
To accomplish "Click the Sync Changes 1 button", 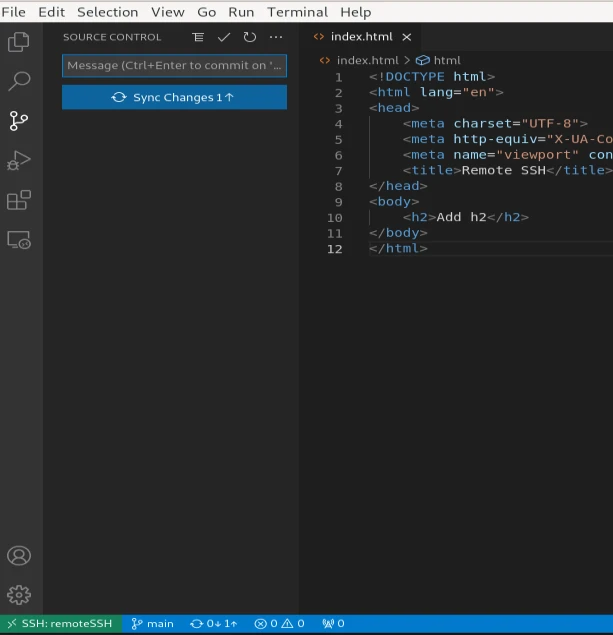I will click(175, 97).
